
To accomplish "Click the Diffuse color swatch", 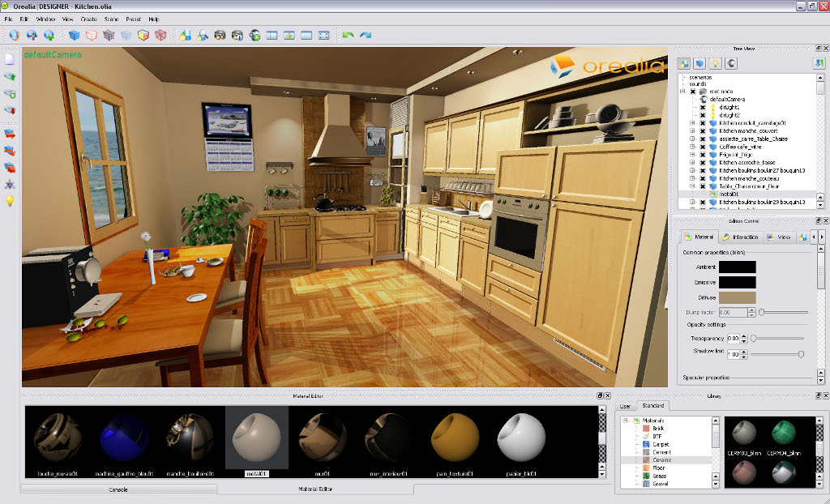I will pos(737,297).
